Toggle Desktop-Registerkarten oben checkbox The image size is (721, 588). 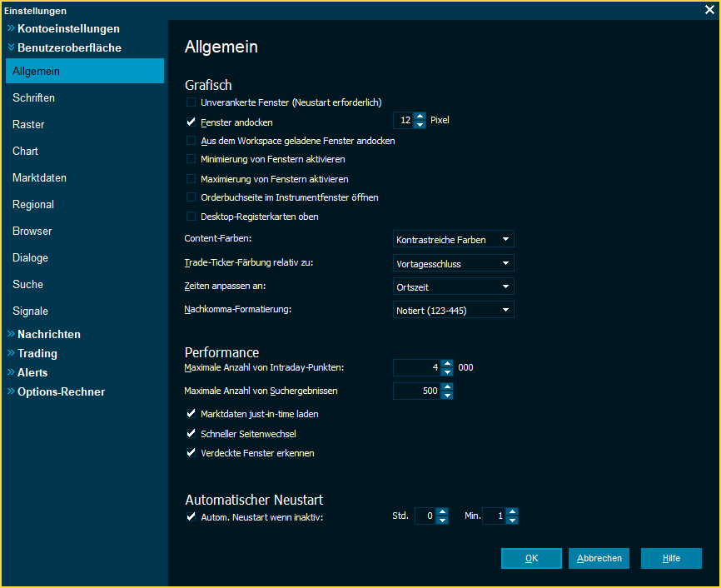[191, 217]
